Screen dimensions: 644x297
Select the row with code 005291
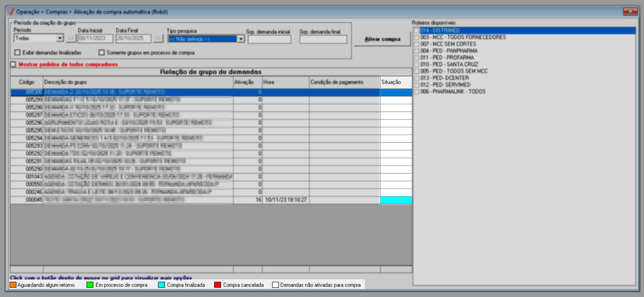pos(211,161)
